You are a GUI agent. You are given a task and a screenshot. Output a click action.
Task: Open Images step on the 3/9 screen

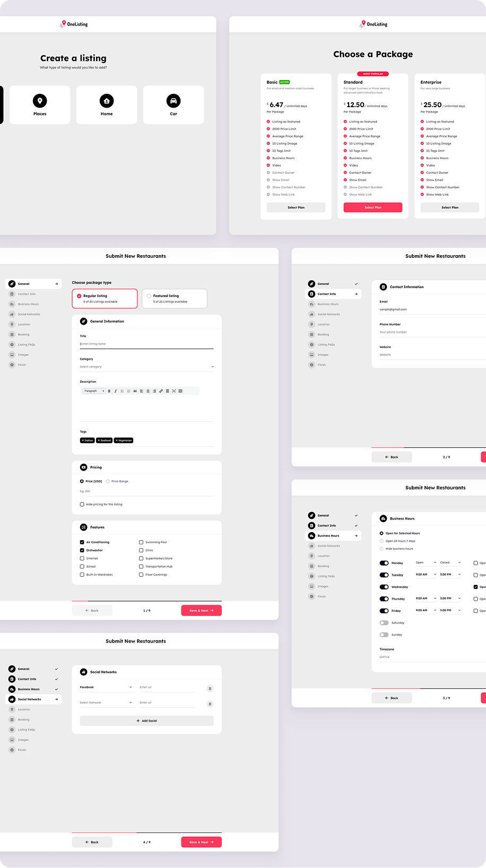[x=333, y=586]
